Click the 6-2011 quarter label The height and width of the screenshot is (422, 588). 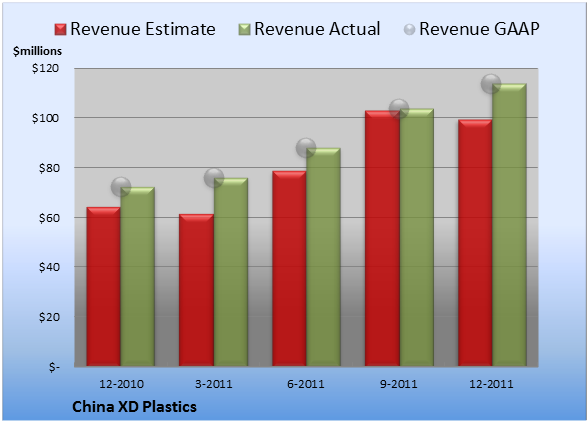(x=306, y=384)
